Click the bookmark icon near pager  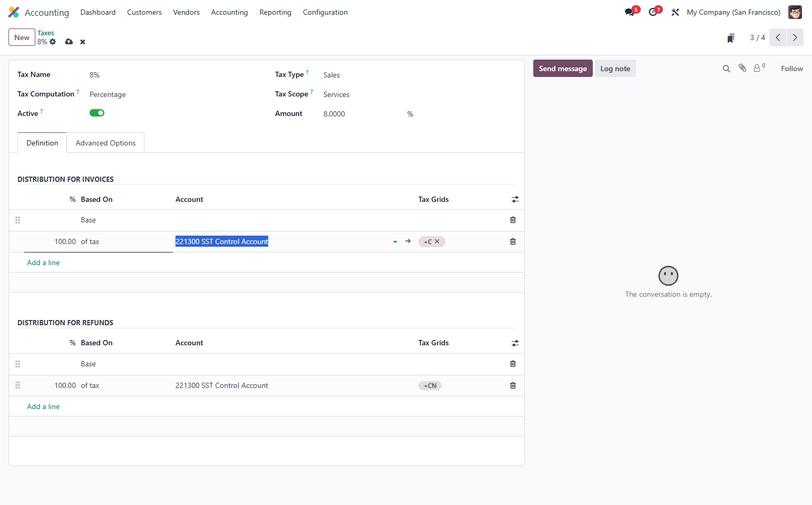[x=731, y=38]
